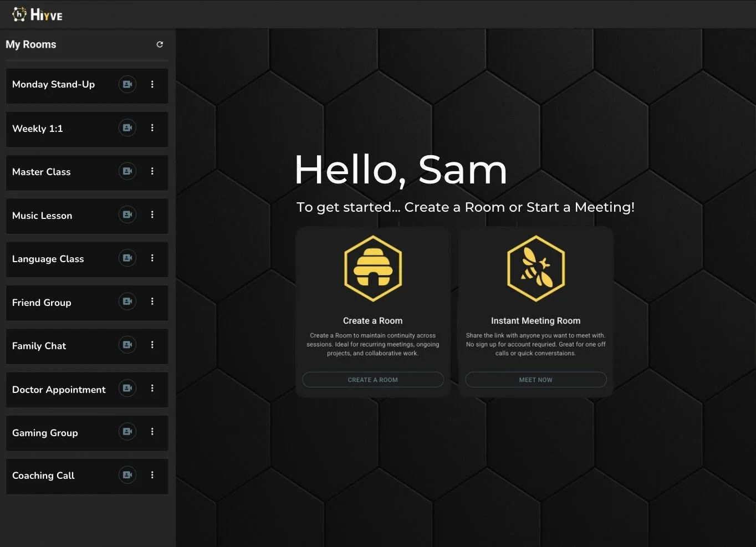
Task: Launch Master Class video meeting icon
Action: click(x=127, y=171)
